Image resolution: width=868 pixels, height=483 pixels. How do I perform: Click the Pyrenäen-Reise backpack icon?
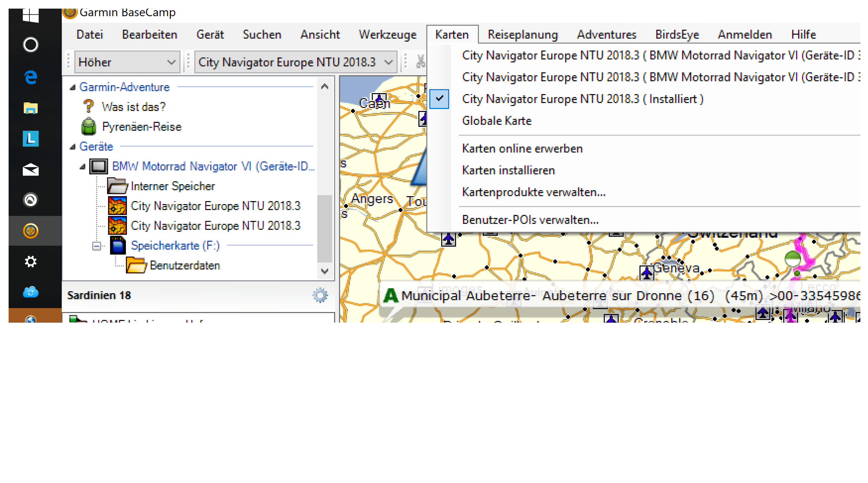[x=89, y=127]
